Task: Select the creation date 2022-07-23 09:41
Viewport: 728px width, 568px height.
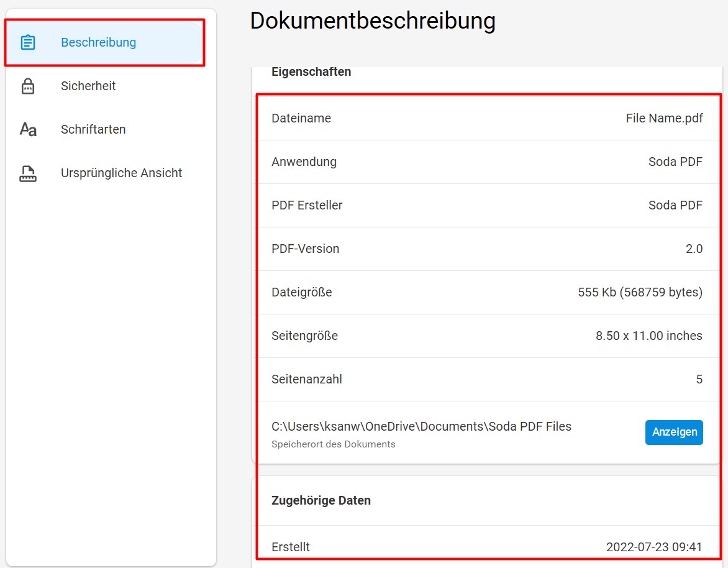Action: pyautogui.click(x=654, y=547)
